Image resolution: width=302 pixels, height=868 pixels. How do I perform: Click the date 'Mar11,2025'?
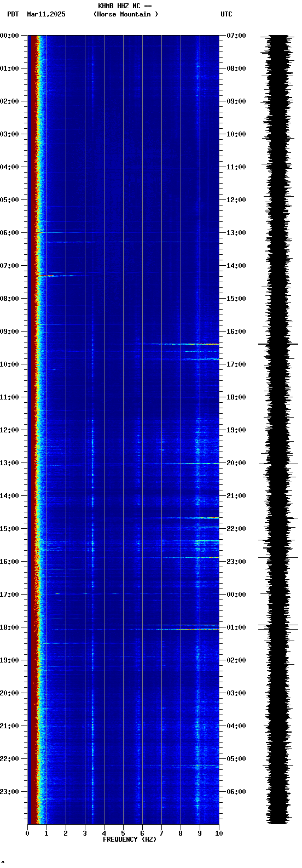pos(46,14)
